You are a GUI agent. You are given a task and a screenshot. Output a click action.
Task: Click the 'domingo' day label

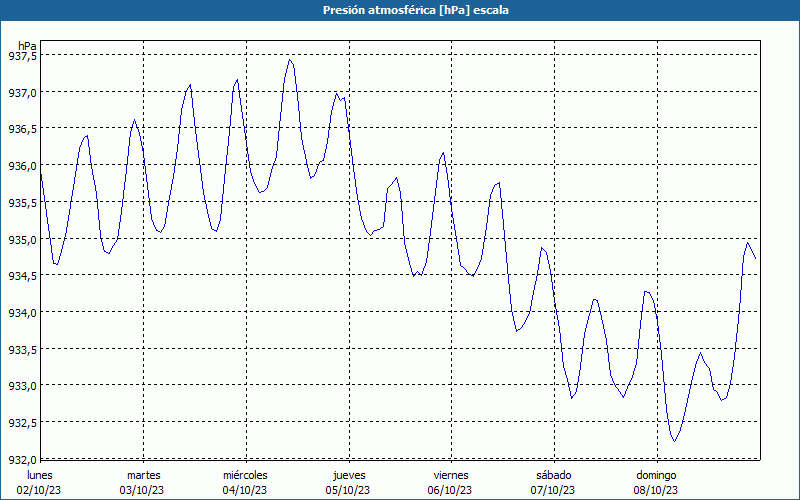point(656,475)
